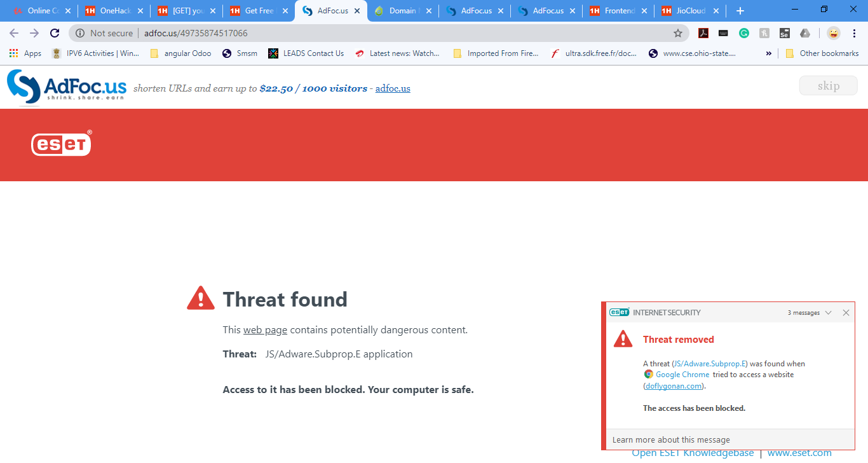Close the Get Free tab
The image size is (868, 463).
pyautogui.click(x=285, y=11)
